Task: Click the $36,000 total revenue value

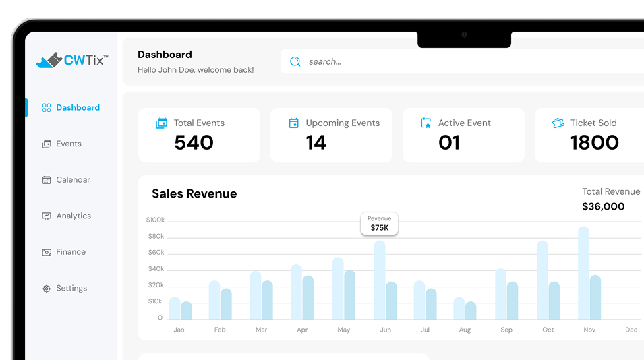Action: point(604,206)
